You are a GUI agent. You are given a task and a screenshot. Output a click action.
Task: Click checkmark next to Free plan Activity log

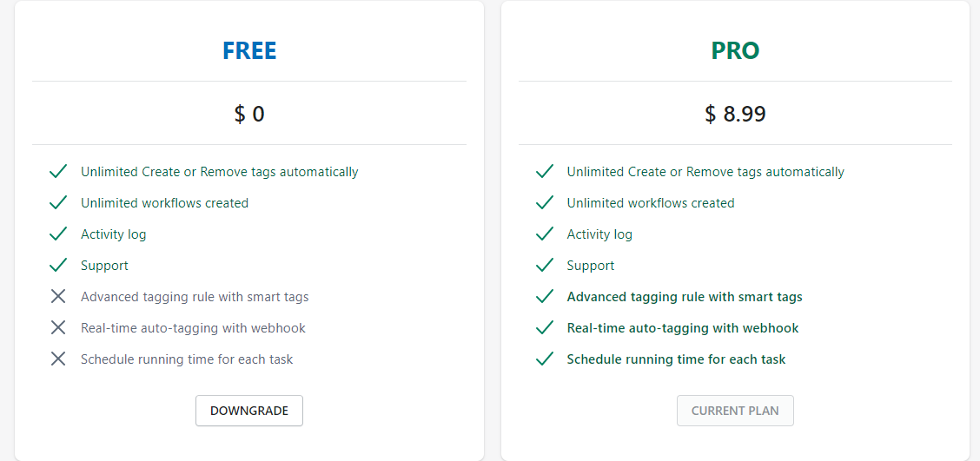click(x=58, y=234)
